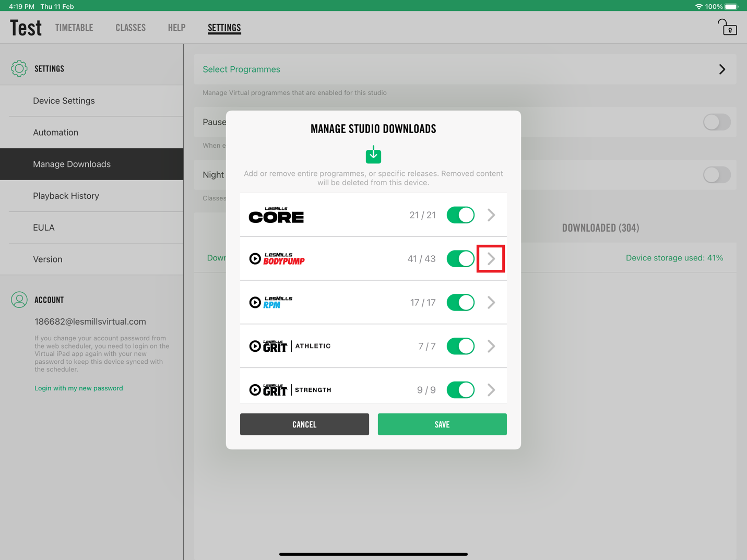Open Version in sidebar

click(92, 259)
